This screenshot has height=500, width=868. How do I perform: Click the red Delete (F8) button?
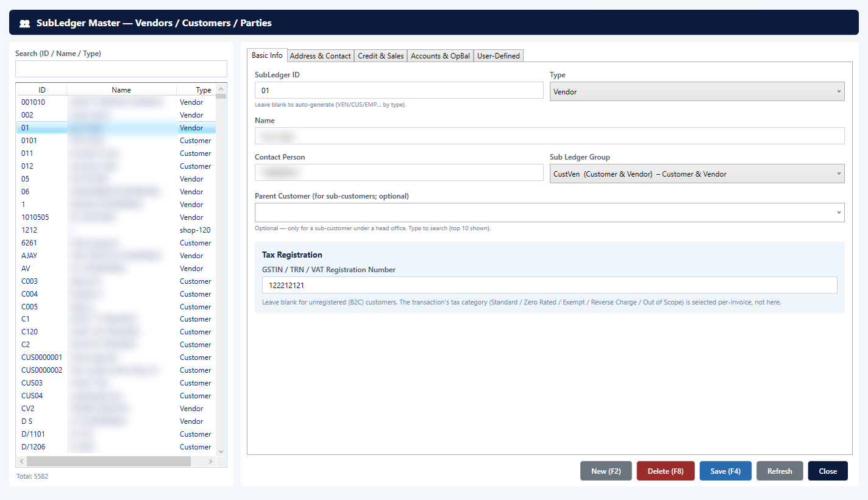point(666,471)
